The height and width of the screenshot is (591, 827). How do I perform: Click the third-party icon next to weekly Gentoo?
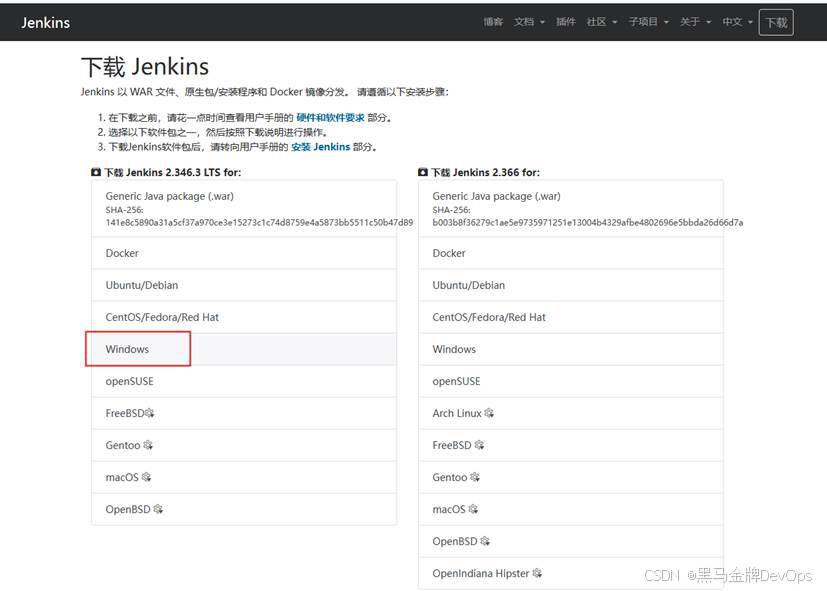(475, 477)
